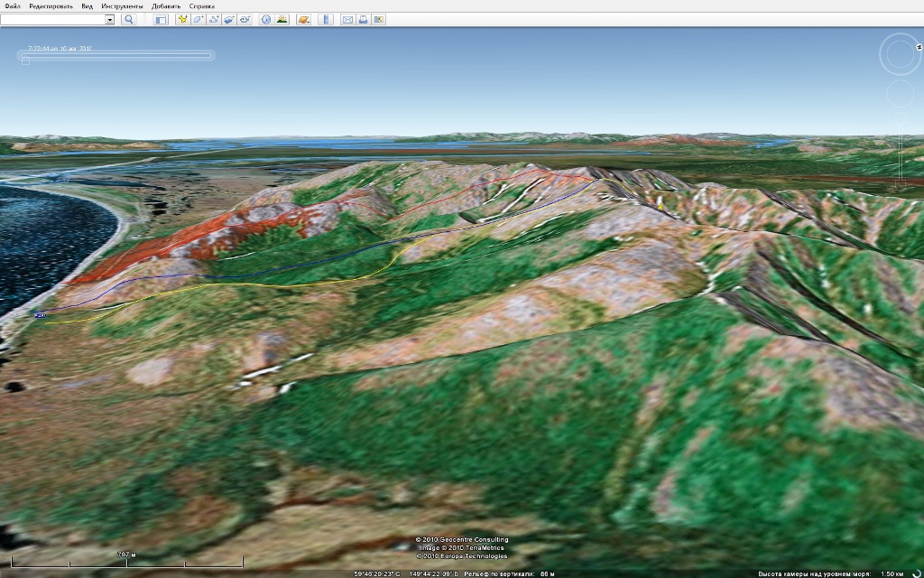Select the Add Path tool

click(x=213, y=19)
